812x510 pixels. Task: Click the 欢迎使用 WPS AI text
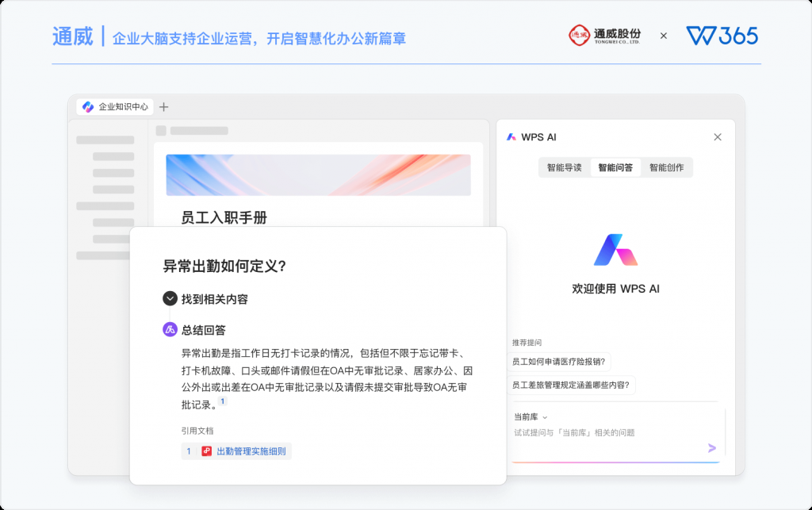(x=615, y=289)
